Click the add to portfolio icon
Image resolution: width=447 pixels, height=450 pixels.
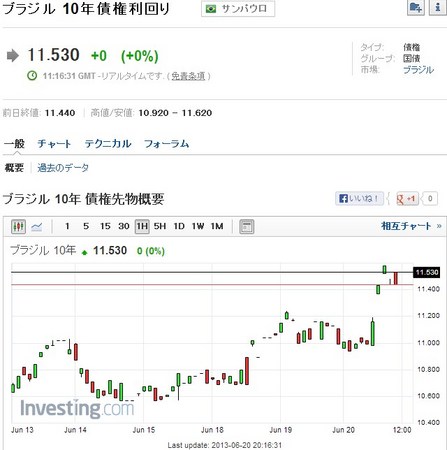416,7
